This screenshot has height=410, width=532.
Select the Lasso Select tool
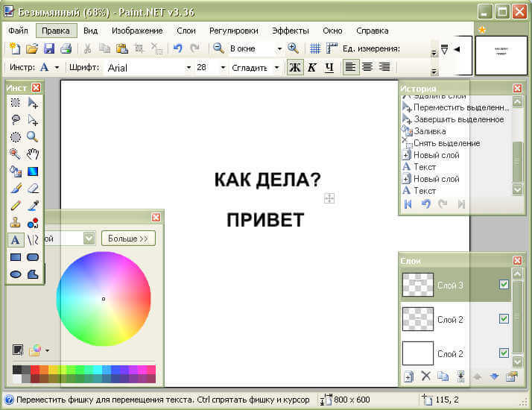click(x=15, y=120)
